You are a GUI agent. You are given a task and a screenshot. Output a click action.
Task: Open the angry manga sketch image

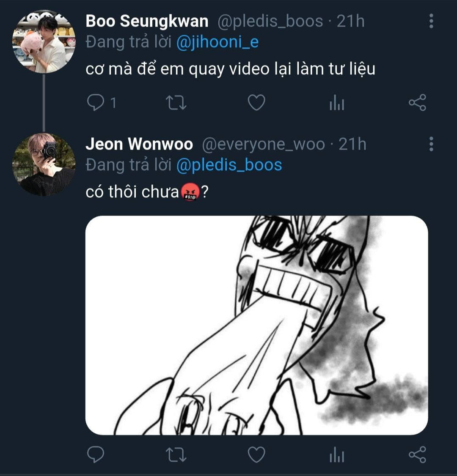coord(256,325)
